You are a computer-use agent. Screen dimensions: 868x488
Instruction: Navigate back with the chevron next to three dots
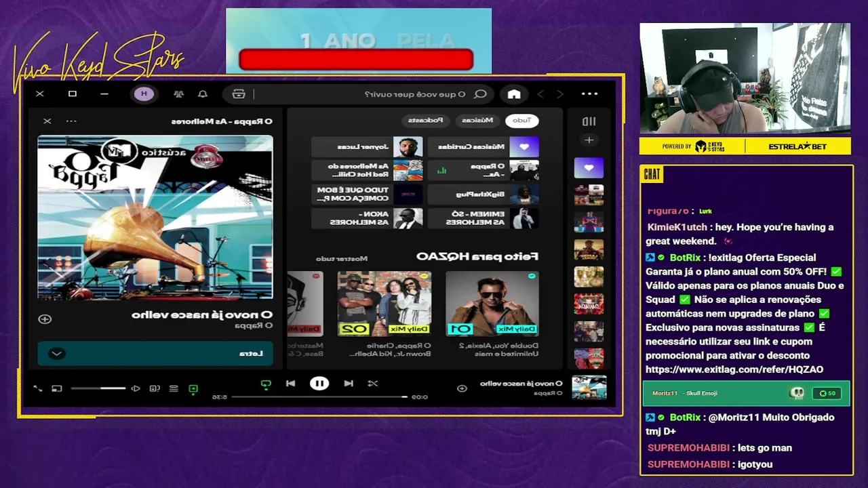[560, 94]
